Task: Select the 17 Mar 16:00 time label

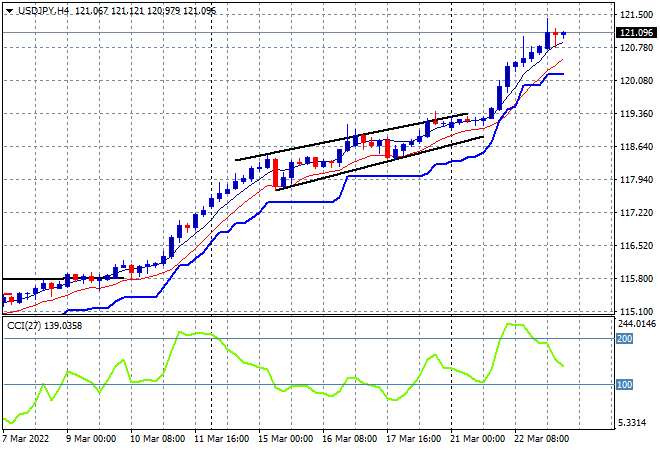Action: (413, 439)
